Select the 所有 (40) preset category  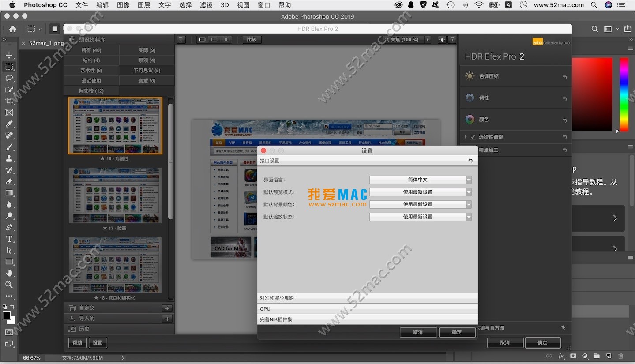(x=91, y=50)
